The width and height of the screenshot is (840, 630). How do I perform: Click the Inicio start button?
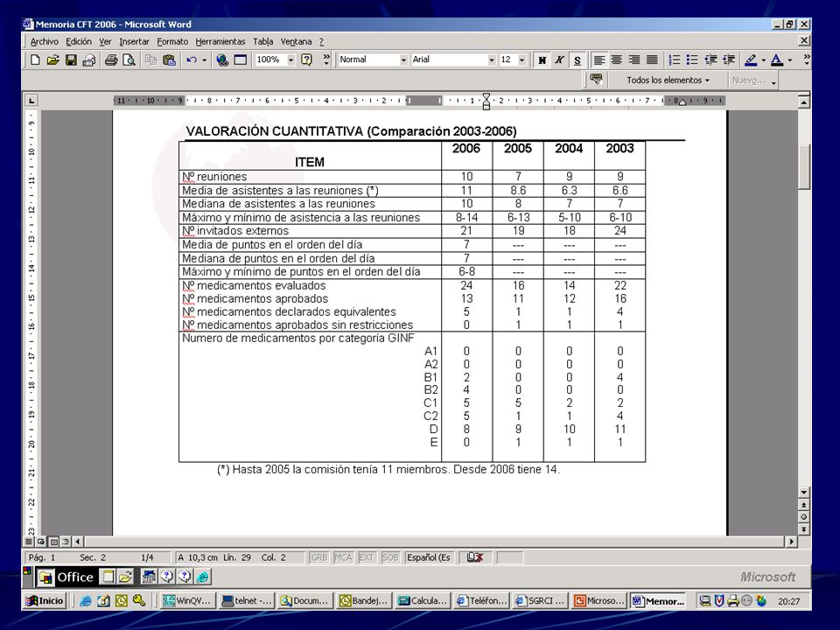point(45,600)
